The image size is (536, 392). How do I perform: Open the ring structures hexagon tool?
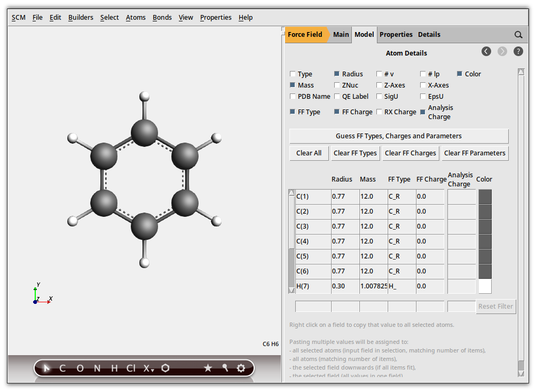tap(165, 368)
